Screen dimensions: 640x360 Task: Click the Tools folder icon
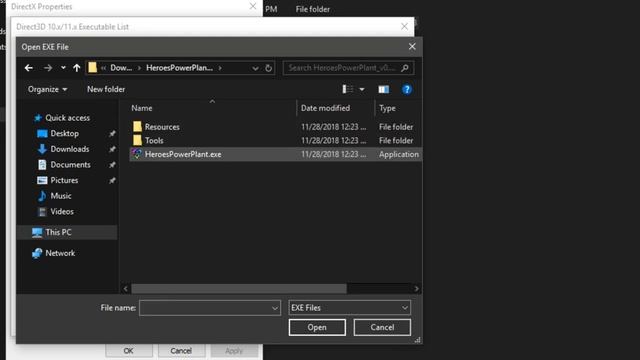pos(137,140)
